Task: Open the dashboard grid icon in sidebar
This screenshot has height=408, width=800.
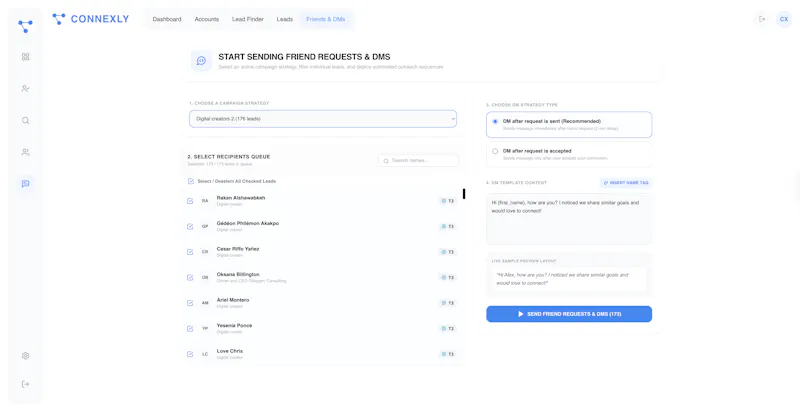Action: point(26,57)
